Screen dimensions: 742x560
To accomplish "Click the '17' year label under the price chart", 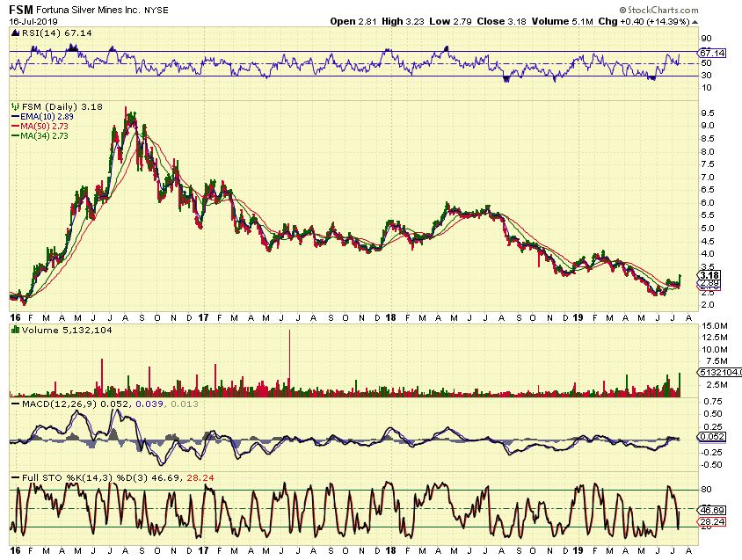I will (x=203, y=317).
